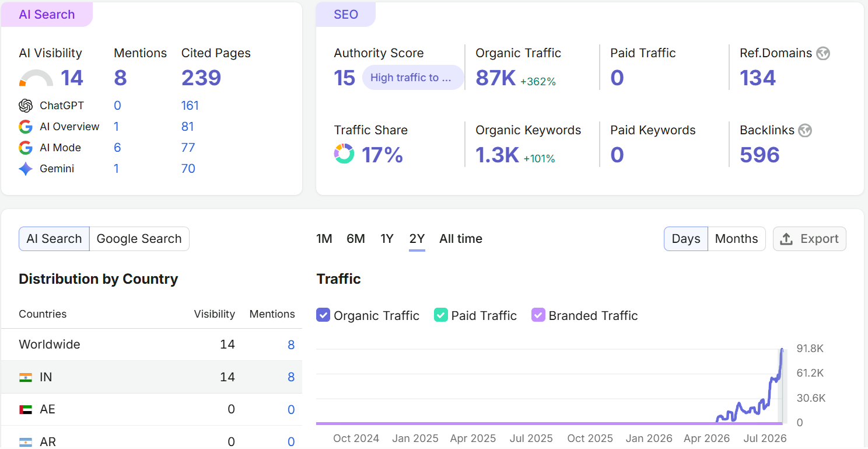Open the Authority Score value 15
Viewport: 868px width, 449px height.
click(x=344, y=78)
